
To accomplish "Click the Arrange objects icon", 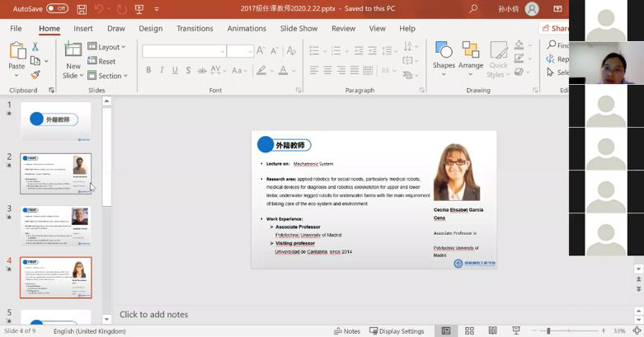I will click(x=471, y=55).
